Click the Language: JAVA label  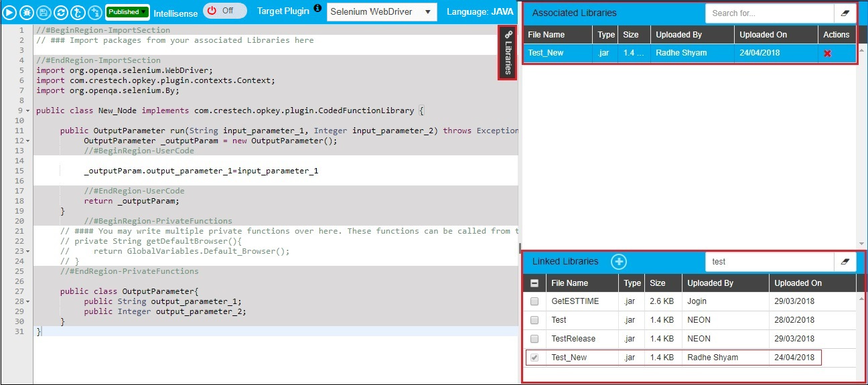pos(480,12)
